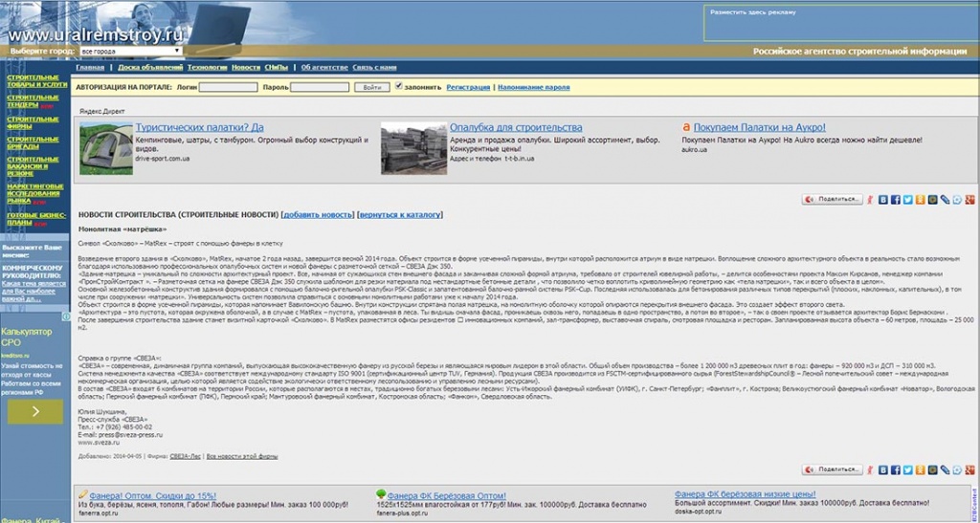Open 'Покупаем Палатки на Аукро!' ad link

759,127
